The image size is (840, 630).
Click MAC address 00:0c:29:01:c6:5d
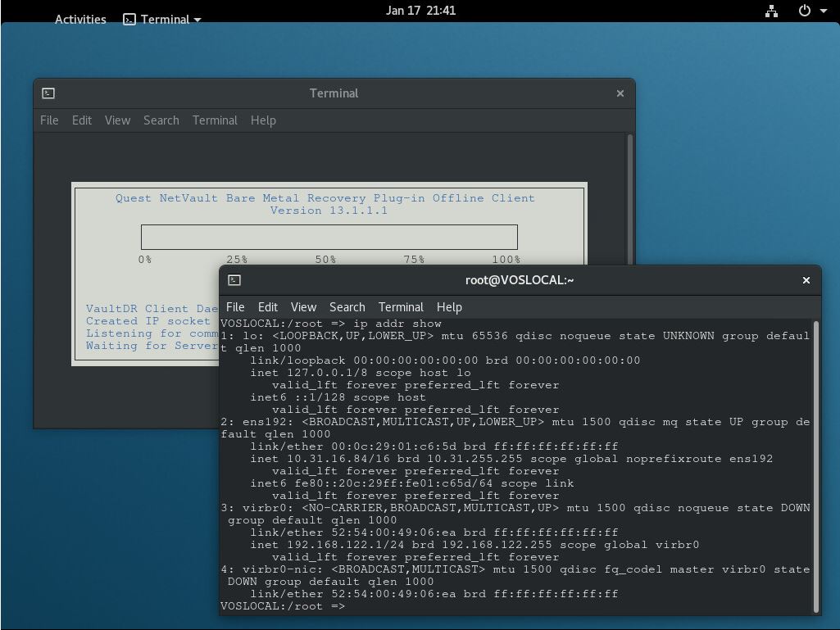coord(393,446)
